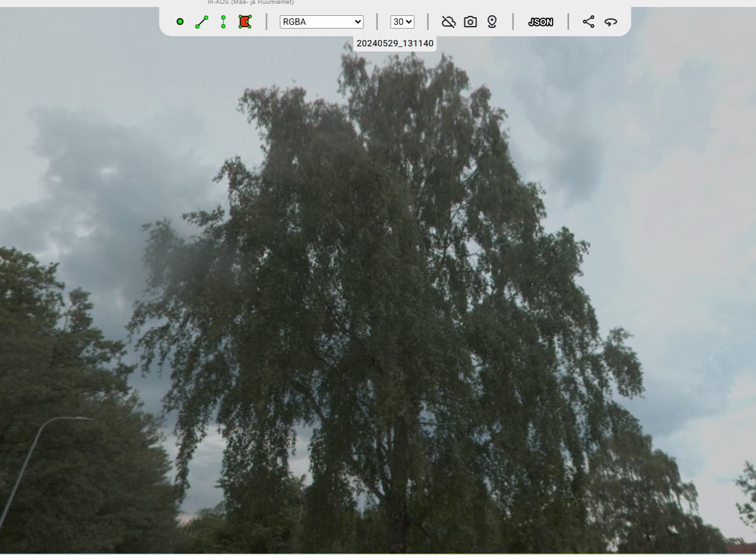Image resolution: width=756 pixels, height=555 pixels.
Task: Open the dropdown showing value 30
Action: 402,22
